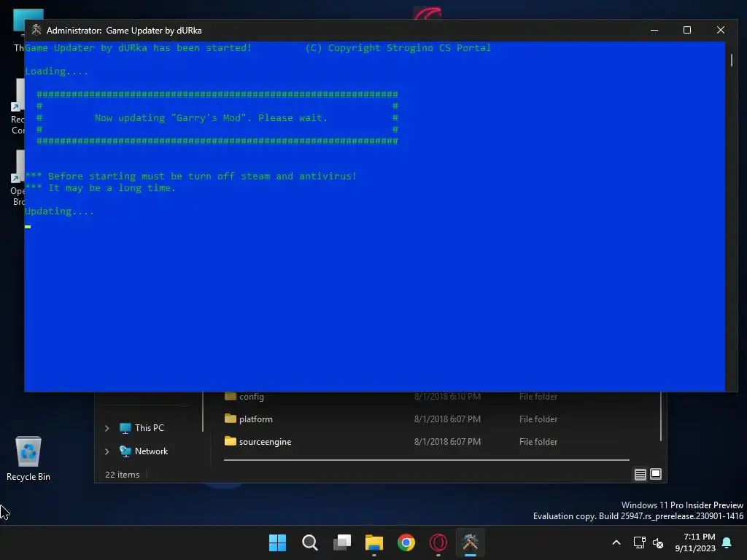Open Task View on the taskbar

click(342, 542)
